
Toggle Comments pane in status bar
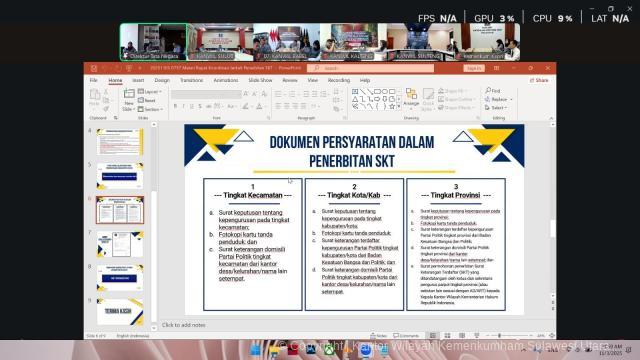point(406,336)
